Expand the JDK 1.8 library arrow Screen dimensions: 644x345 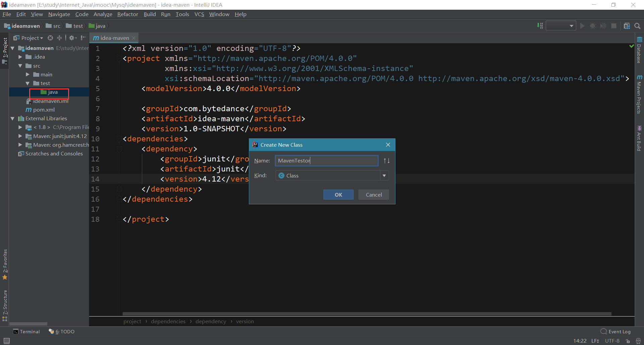click(20, 127)
